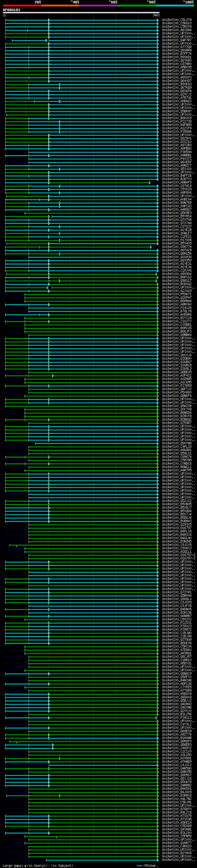Screen dimensions: 197x868
Task: Select the UniRef100_Q7ZYR1 hit label
Action: (x=176, y=592)
